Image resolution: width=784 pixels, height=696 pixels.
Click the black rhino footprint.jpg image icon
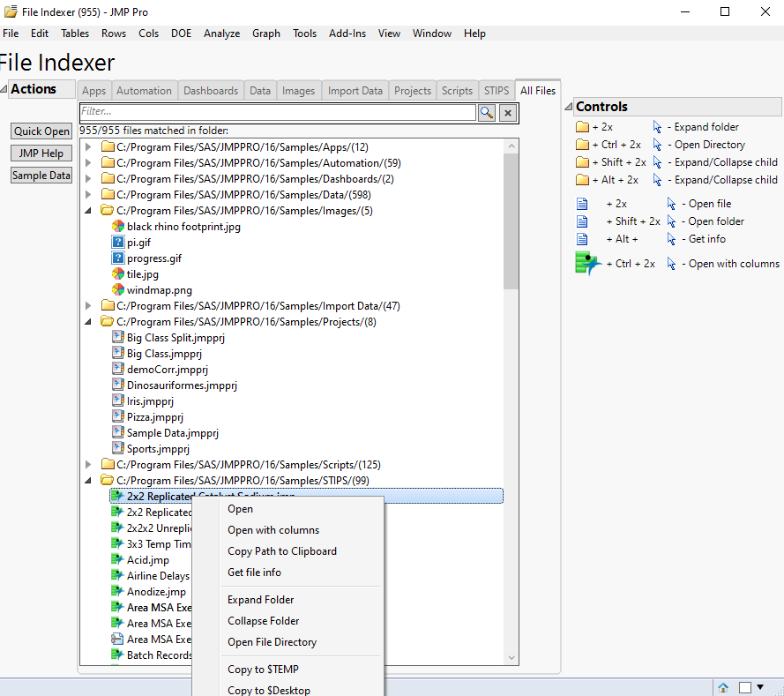(x=118, y=226)
